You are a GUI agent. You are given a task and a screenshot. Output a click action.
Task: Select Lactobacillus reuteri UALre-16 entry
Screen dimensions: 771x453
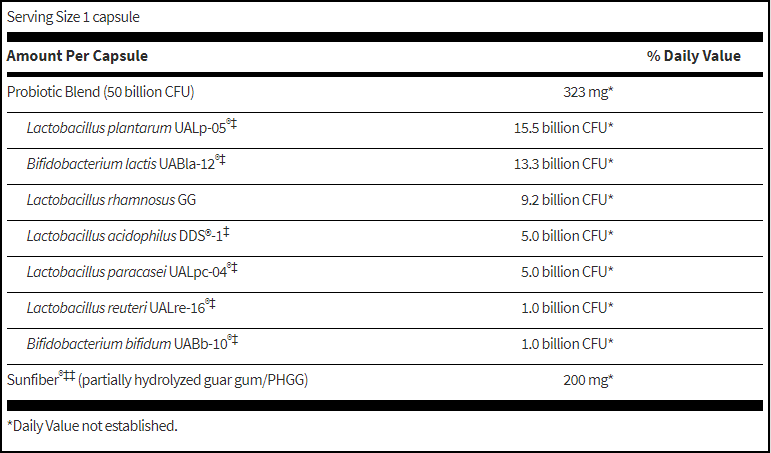coord(122,307)
